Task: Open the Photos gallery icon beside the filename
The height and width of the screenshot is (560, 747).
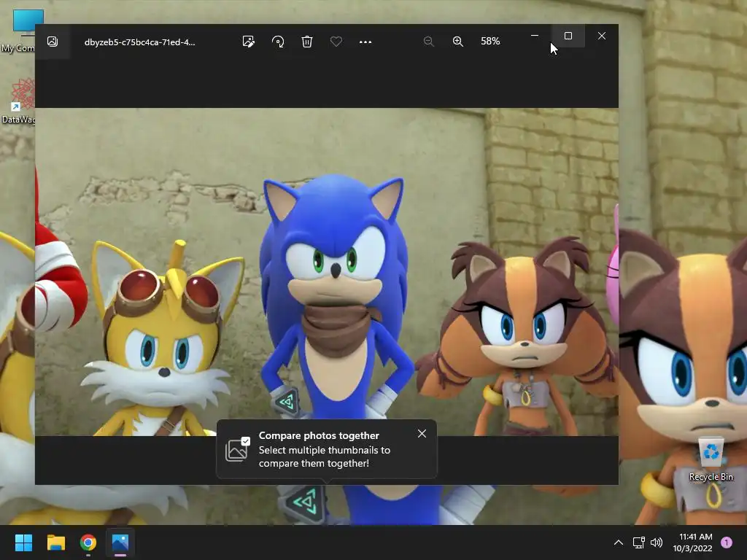Action: pyautogui.click(x=53, y=42)
